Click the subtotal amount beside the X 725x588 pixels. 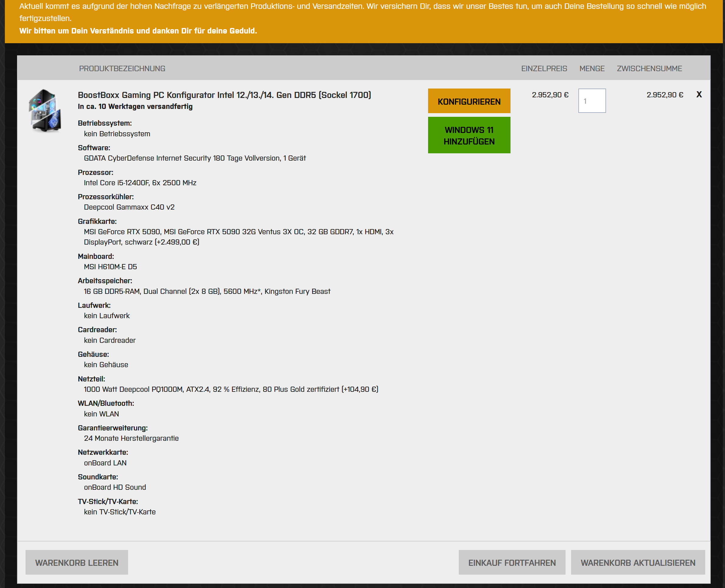(x=664, y=95)
